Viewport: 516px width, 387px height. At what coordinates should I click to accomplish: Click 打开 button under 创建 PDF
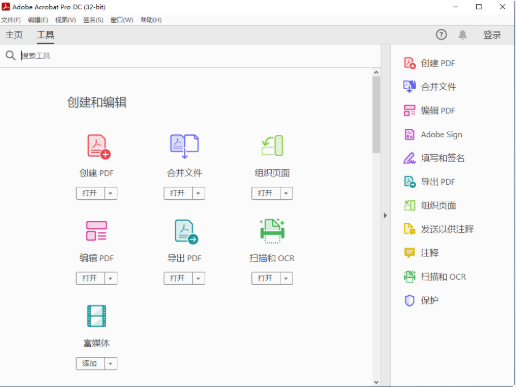tap(90, 193)
